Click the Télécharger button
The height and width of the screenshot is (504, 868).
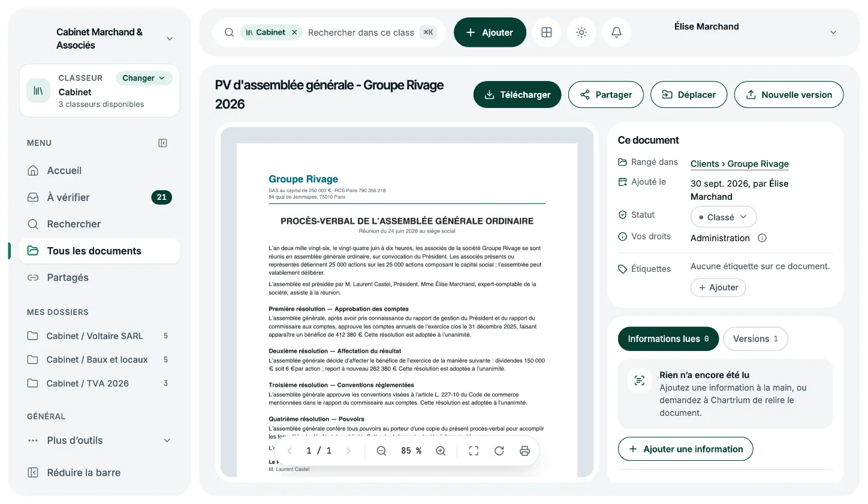[517, 95]
